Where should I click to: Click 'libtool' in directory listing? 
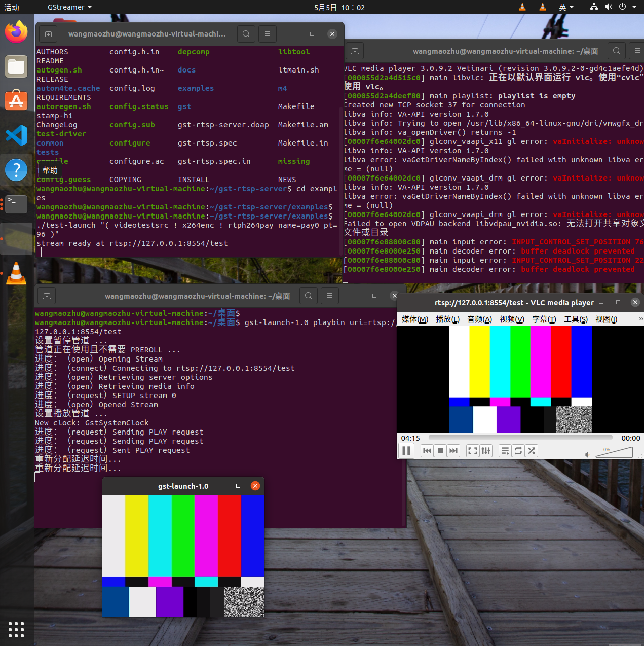click(294, 52)
